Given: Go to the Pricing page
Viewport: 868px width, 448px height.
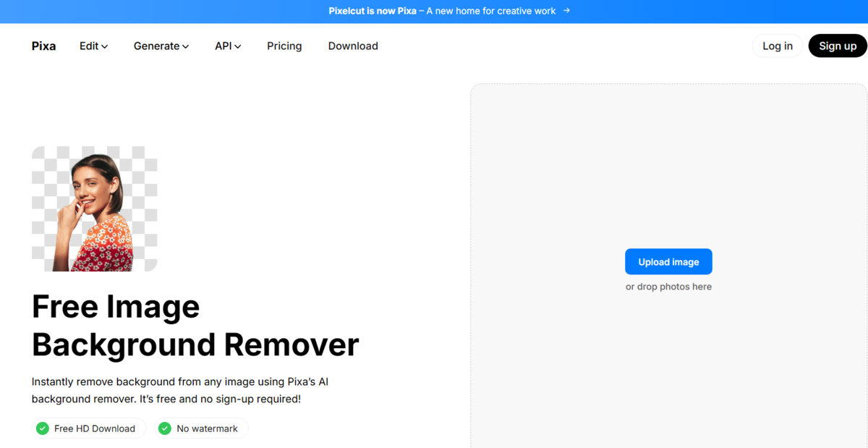Looking at the screenshot, I should (x=284, y=46).
